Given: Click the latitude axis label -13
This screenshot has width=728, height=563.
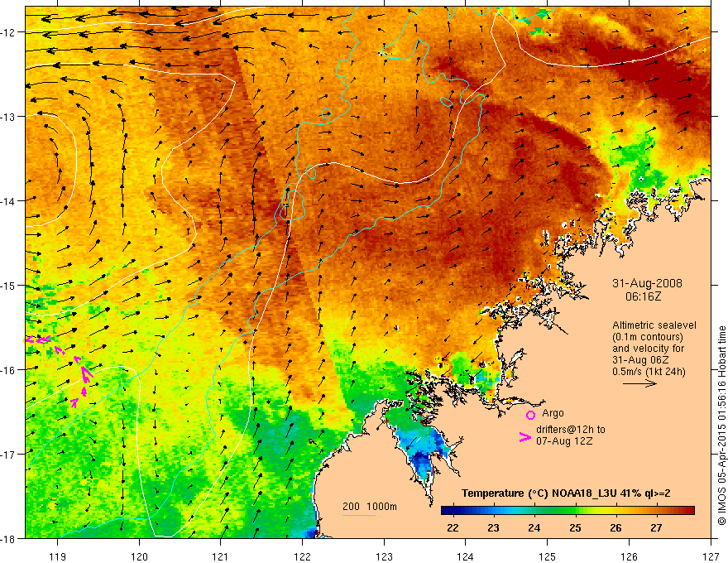Looking at the screenshot, I should pyautogui.click(x=9, y=117).
